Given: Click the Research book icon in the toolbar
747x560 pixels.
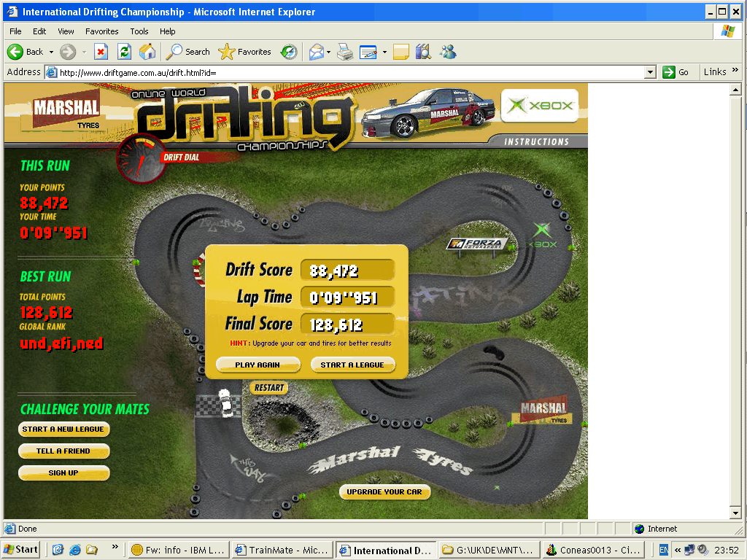Looking at the screenshot, I should click(423, 52).
